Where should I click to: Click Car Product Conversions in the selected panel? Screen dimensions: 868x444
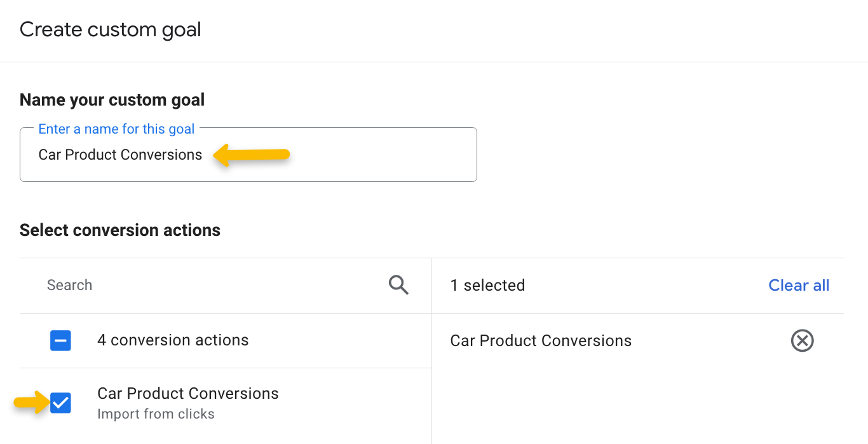click(x=541, y=341)
